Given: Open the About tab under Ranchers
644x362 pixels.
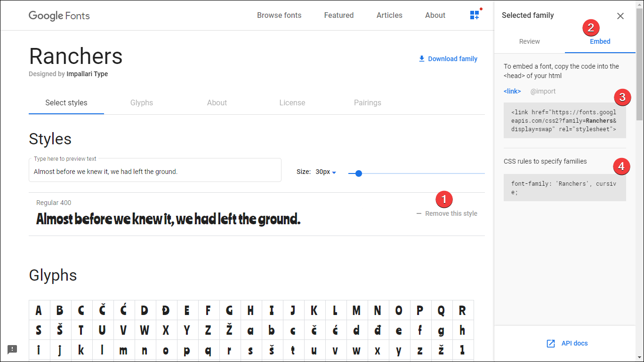Looking at the screenshot, I should (x=217, y=103).
